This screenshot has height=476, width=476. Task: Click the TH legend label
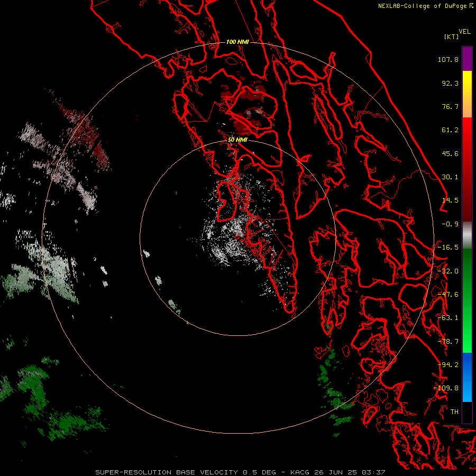[x=454, y=412]
